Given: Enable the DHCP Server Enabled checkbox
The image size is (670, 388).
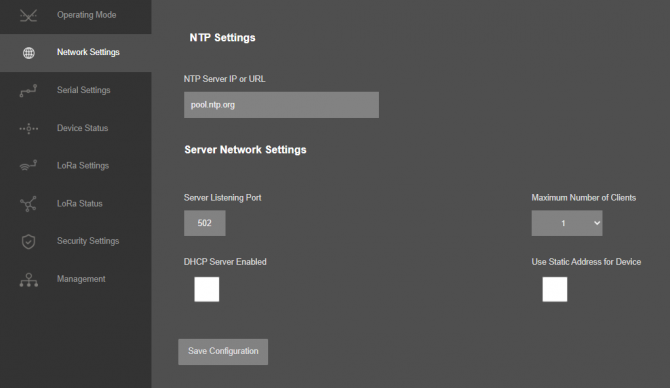Looking at the screenshot, I should [207, 289].
